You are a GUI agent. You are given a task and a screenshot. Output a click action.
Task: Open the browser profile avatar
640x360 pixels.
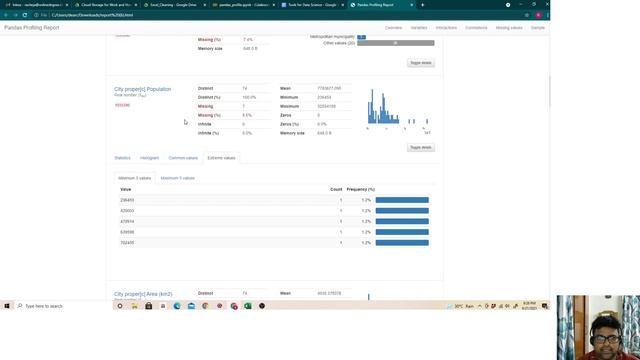538,15
